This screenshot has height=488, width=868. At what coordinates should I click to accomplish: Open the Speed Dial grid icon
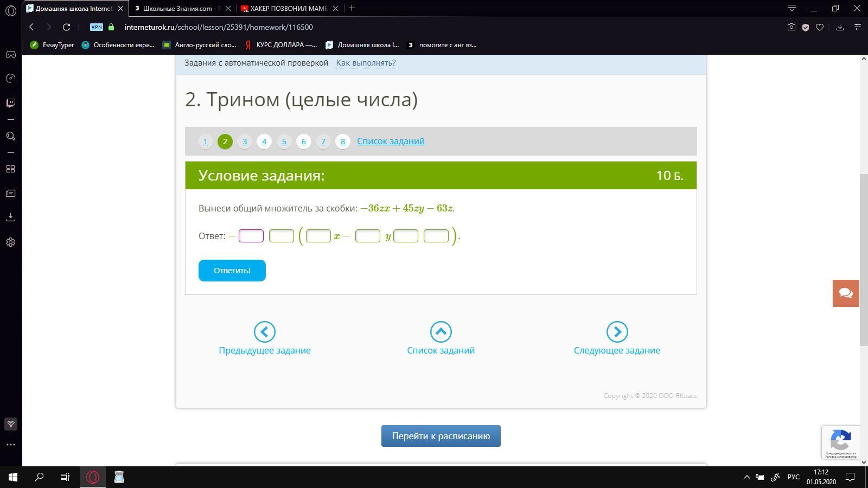(10, 169)
